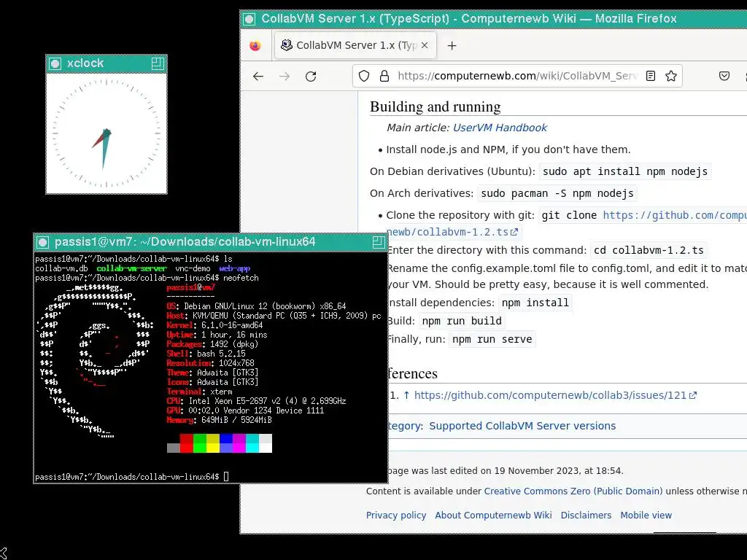Click the xclock clock face
Image resolution: width=747 pixels, height=560 pixels.
pos(107,133)
